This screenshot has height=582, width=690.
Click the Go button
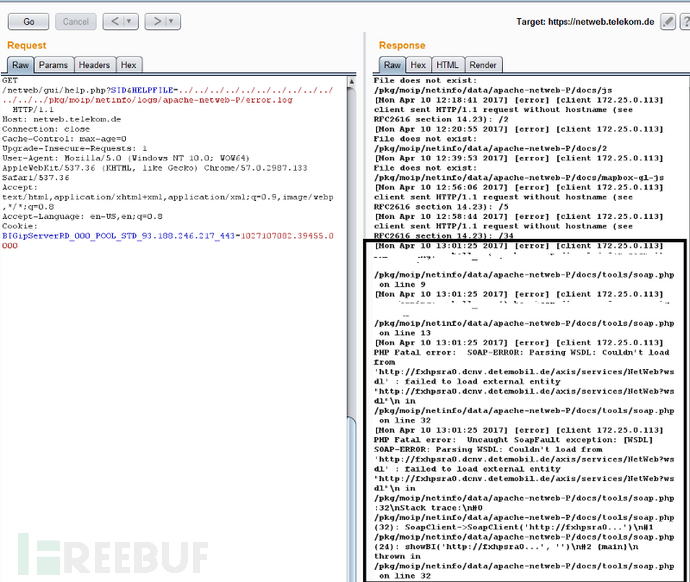coord(29,22)
